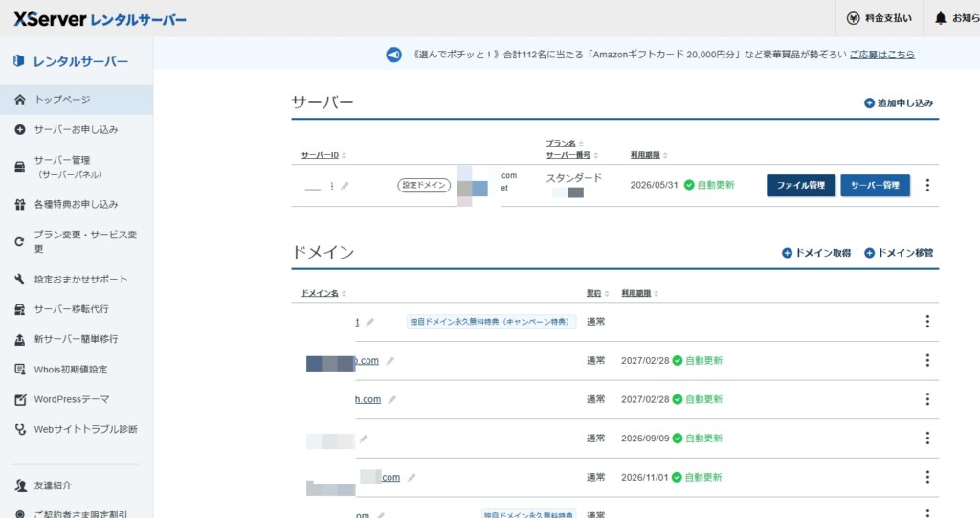Open 各種特典お申し込み sidebar item

pos(77,204)
